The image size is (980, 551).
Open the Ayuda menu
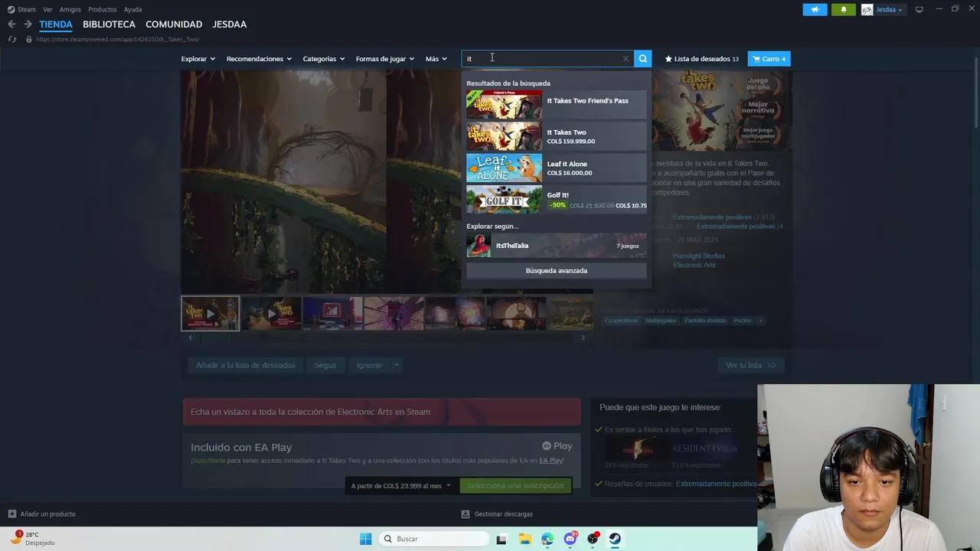click(x=132, y=9)
